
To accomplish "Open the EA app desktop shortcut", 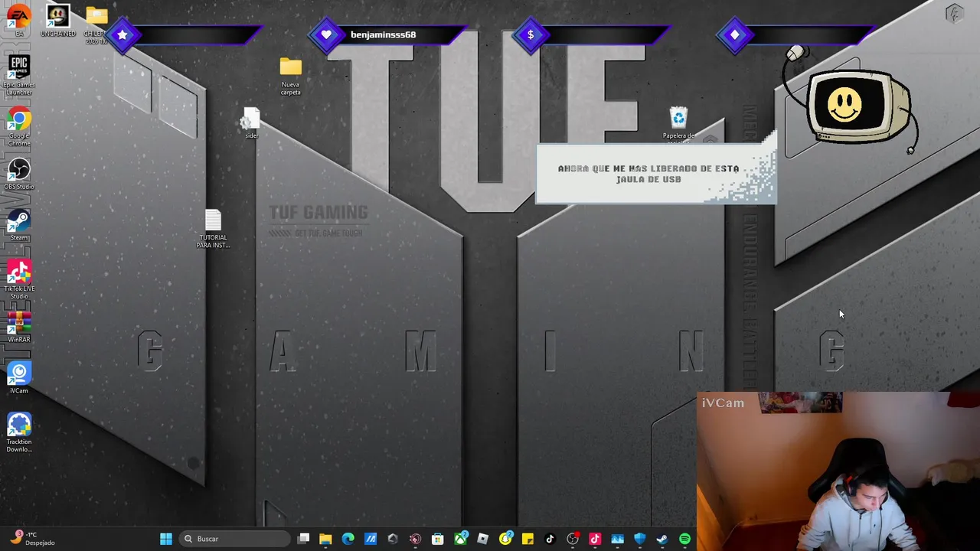I will pos(19,18).
